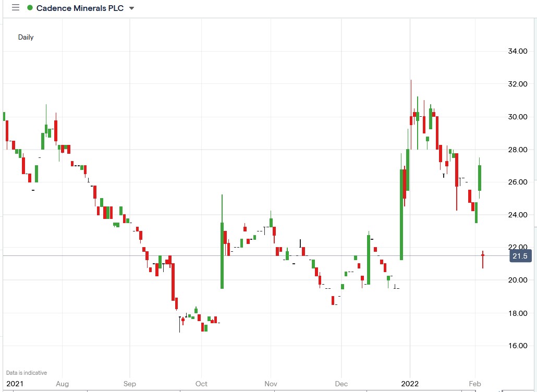
Task: Select the 2022 label on the time axis
Action: pos(410,384)
